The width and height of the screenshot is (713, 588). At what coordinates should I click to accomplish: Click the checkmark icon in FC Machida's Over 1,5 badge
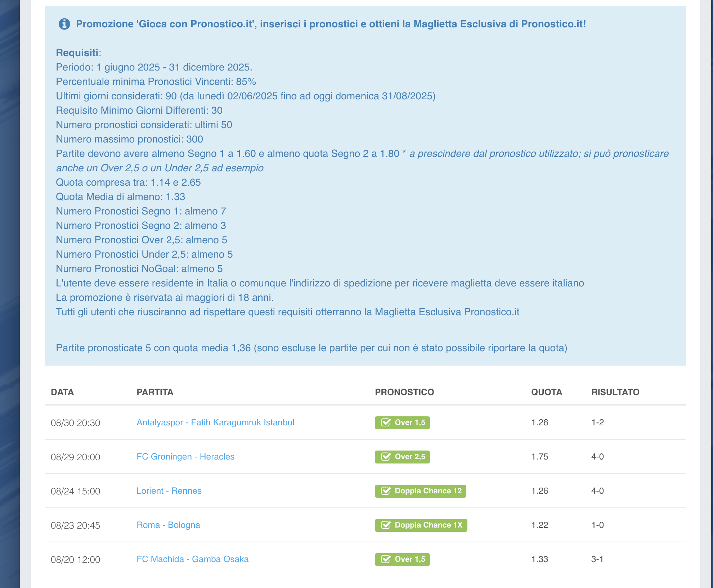pyautogui.click(x=386, y=559)
